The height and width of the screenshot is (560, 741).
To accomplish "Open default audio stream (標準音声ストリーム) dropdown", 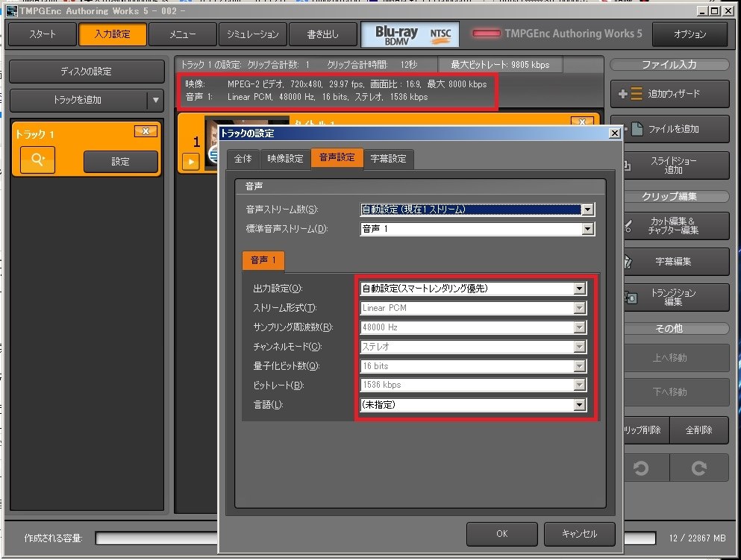I will (587, 229).
